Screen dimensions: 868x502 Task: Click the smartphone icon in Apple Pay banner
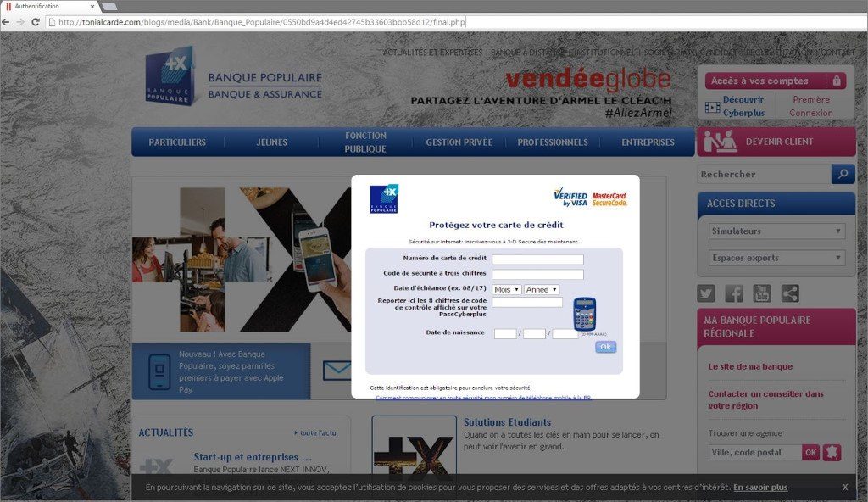159,371
